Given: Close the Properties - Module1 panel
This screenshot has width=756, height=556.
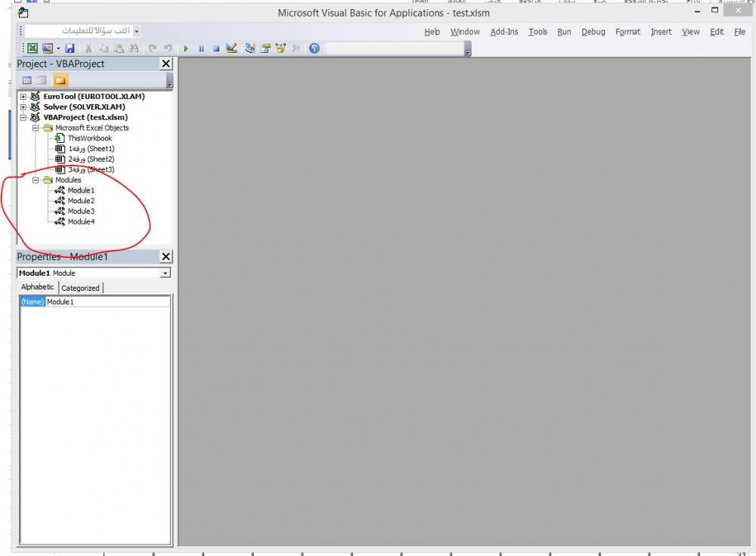Looking at the screenshot, I should [166, 257].
